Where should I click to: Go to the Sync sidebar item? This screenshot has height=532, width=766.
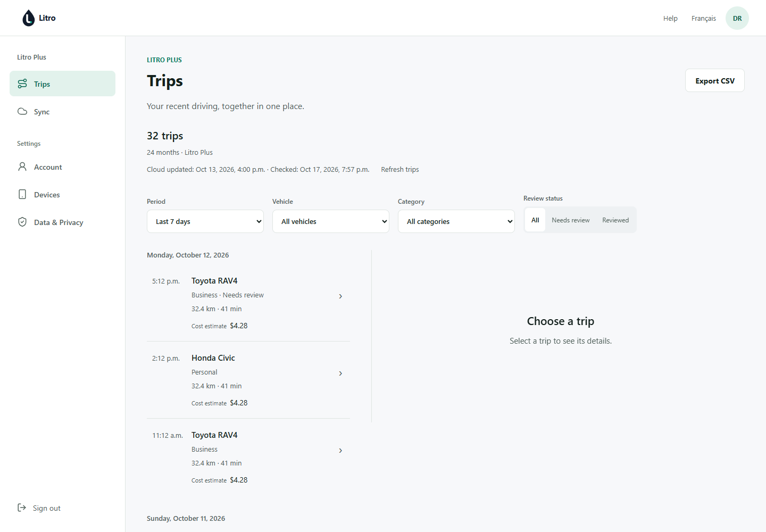click(x=62, y=111)
